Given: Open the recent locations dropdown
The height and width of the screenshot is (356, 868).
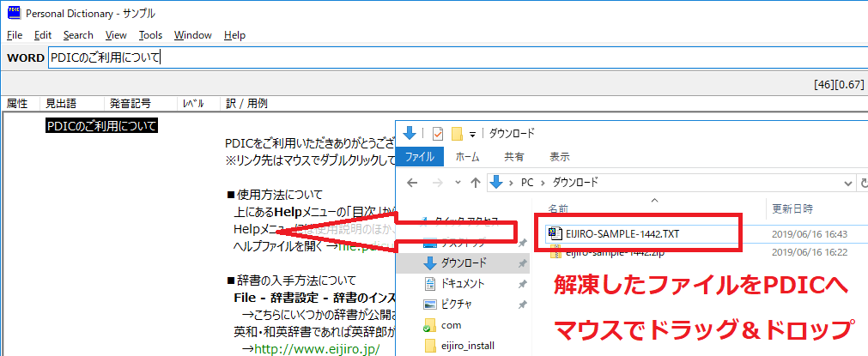Looking at the screenshot, I should click(x=458, y=183).
